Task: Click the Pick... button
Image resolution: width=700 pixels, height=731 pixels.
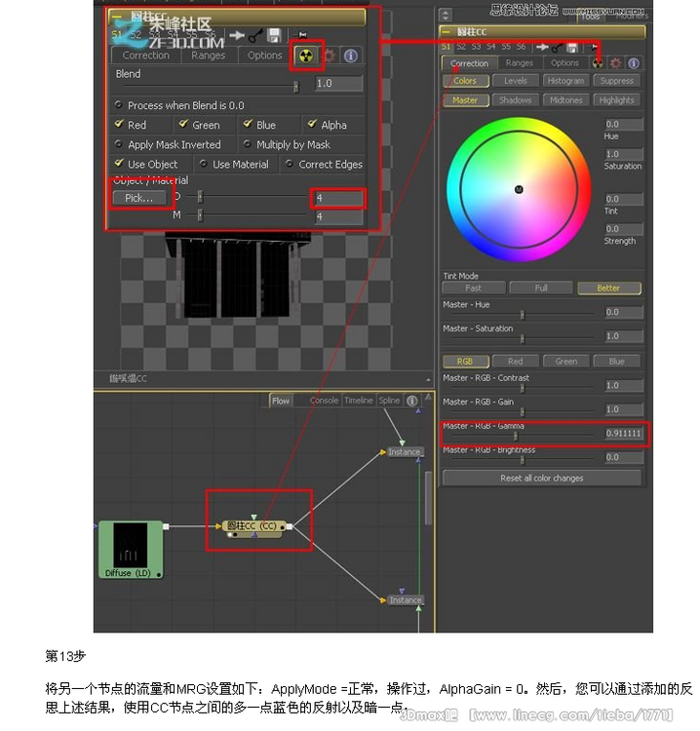Action: [x=139, y=198]
